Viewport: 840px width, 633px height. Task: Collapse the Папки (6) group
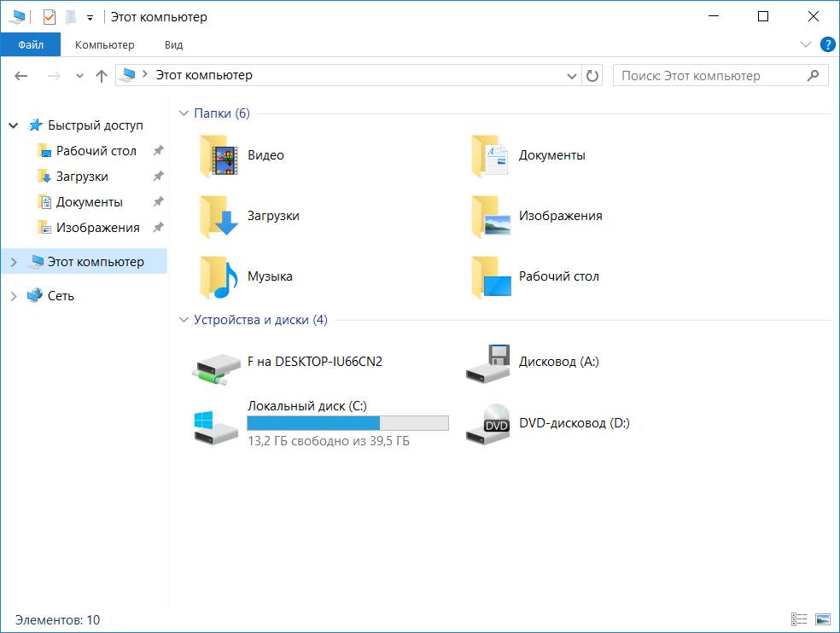point(184,113)
